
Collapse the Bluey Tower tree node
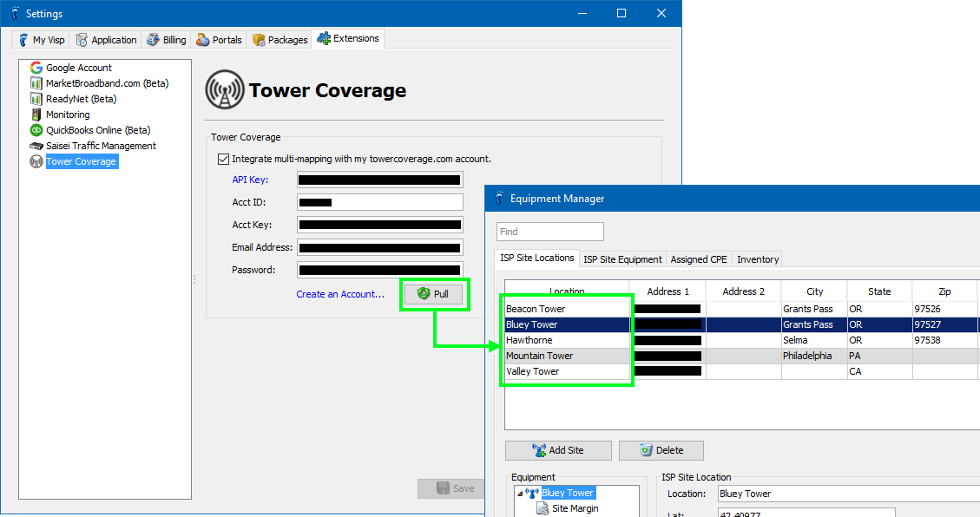point(520,494)
